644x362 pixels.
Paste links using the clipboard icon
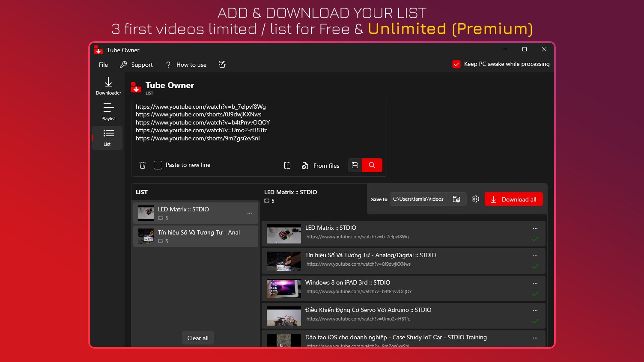point(287,165)
